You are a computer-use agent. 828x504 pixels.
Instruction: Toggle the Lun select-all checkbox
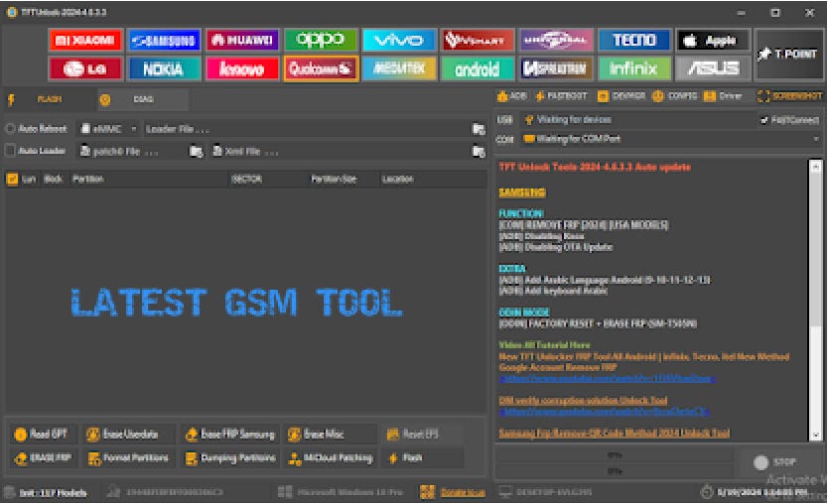12,179
